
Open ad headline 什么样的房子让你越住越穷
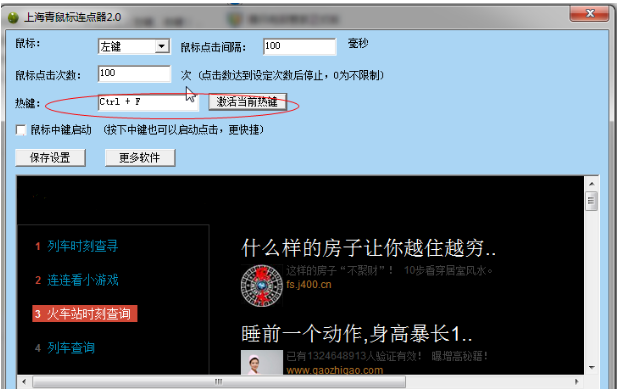click(x=368, y=248)
